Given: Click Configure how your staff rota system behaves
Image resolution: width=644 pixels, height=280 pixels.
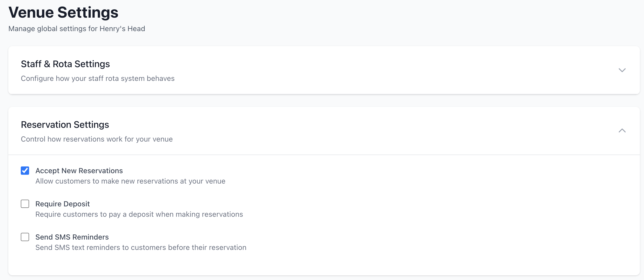Looking at the screenshot, I should [x=98, y=78].
